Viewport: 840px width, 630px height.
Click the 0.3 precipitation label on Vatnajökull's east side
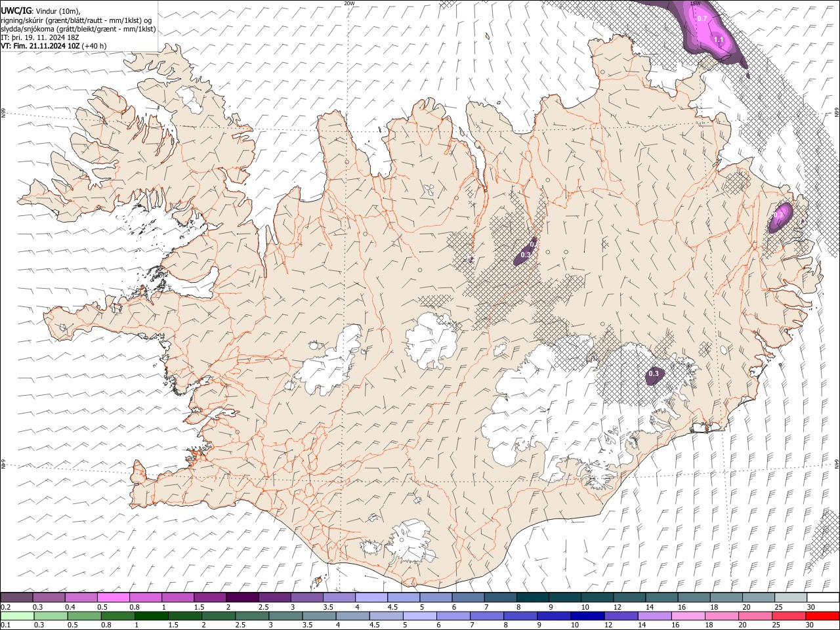click(654, 374)
